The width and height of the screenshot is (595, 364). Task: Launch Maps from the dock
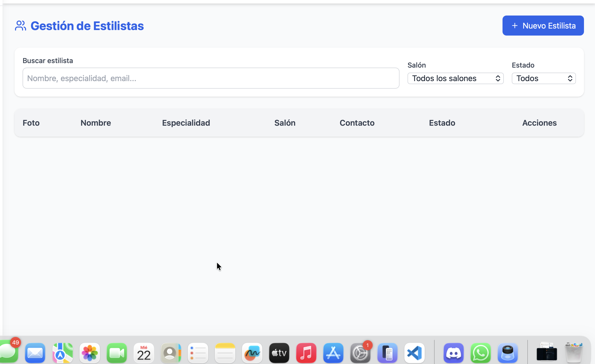pos(62,353)
